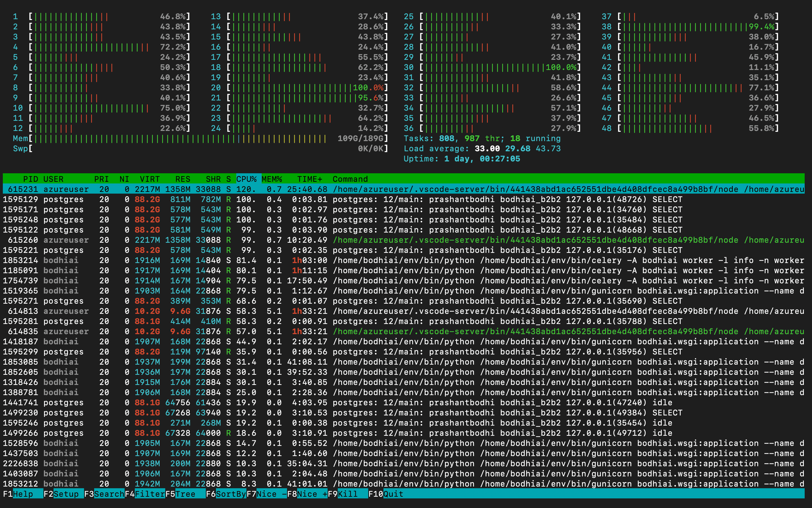
Task: Sort by the NI column header
Action: click(124, 179)
